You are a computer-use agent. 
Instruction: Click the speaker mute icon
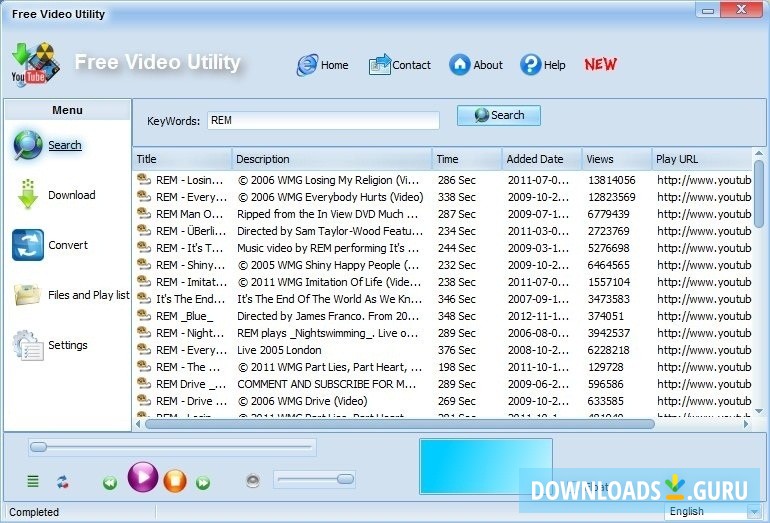pyautogui.click(x=253, y=480)
